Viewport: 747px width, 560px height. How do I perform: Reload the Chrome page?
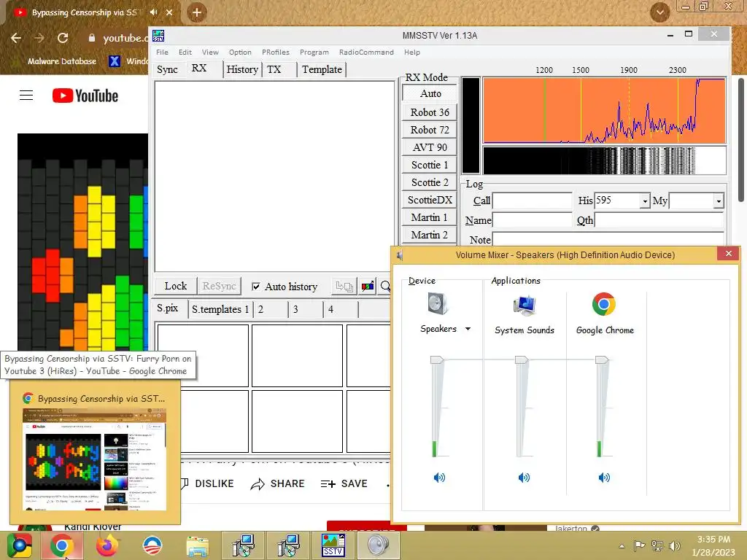(63, 38)
